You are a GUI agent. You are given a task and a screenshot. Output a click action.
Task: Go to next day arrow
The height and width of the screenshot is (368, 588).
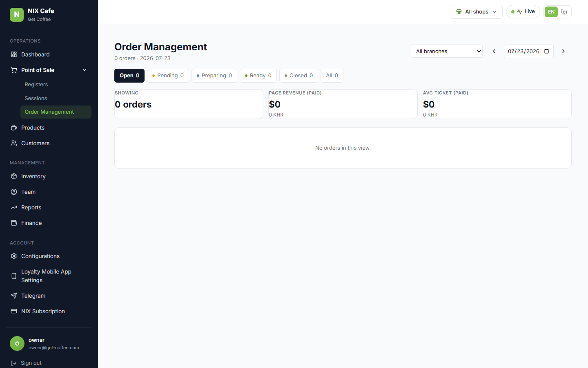[x=563, y=51]
